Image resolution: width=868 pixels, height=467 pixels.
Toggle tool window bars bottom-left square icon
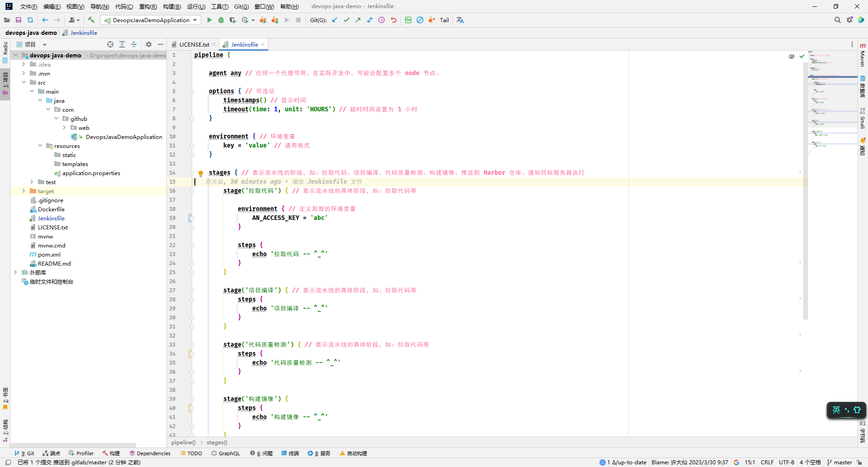point(8,462)
